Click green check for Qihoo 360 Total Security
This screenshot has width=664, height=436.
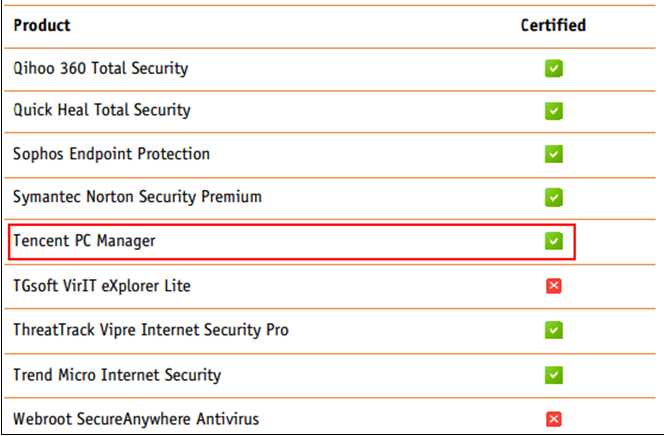553,69
